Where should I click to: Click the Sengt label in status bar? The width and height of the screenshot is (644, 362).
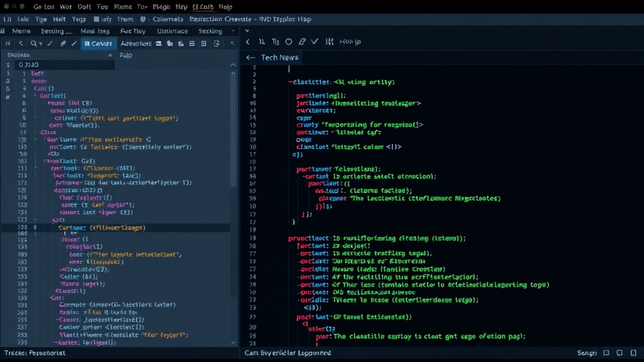[x=587, y=353]
